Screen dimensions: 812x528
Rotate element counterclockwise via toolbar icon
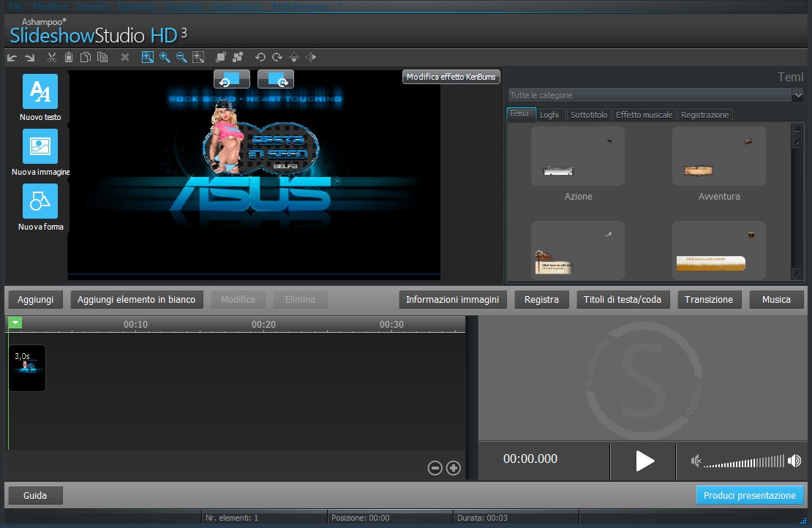click(260, 58)
